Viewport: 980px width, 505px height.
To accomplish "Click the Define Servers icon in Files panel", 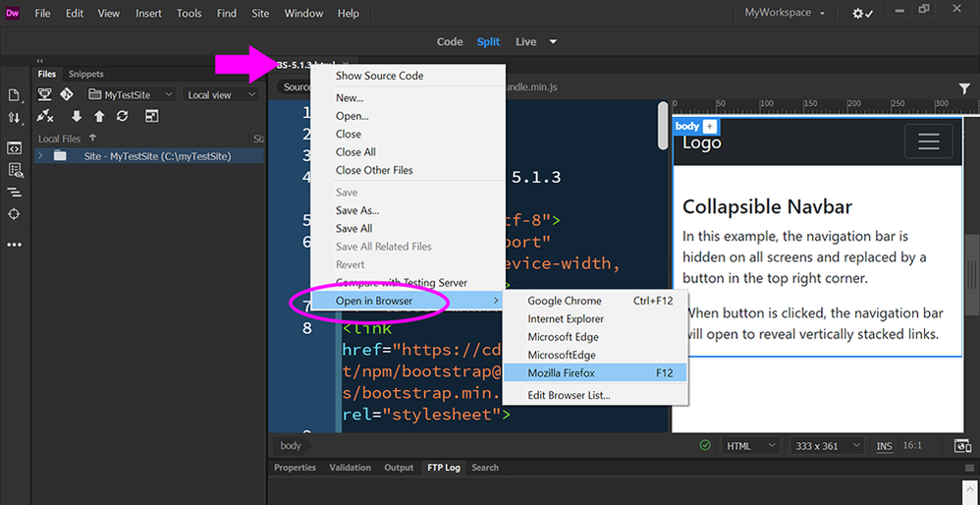I will [x=45, y=95].
